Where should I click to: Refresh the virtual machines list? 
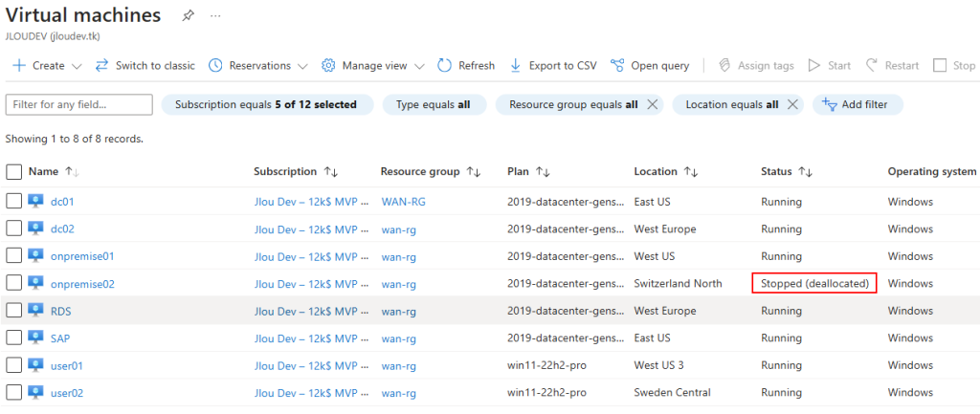tap(466, 66)
